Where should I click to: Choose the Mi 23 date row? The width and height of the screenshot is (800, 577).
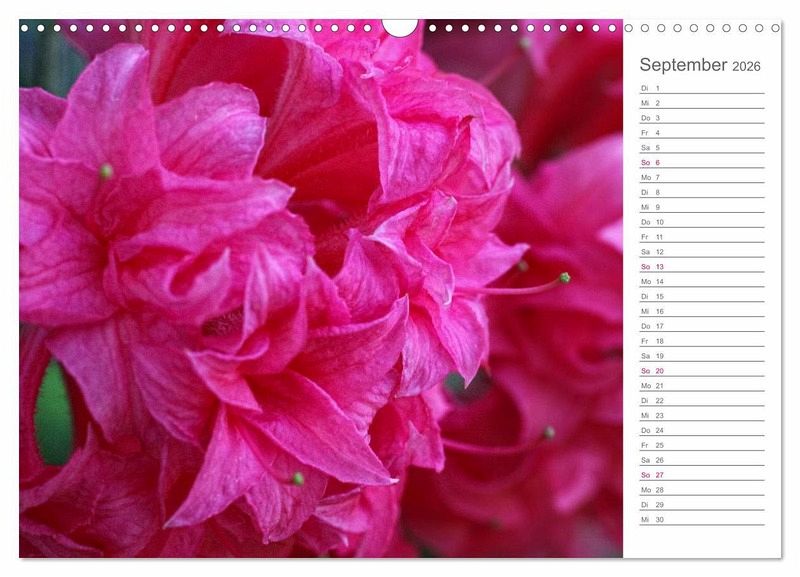click(701, 415)
